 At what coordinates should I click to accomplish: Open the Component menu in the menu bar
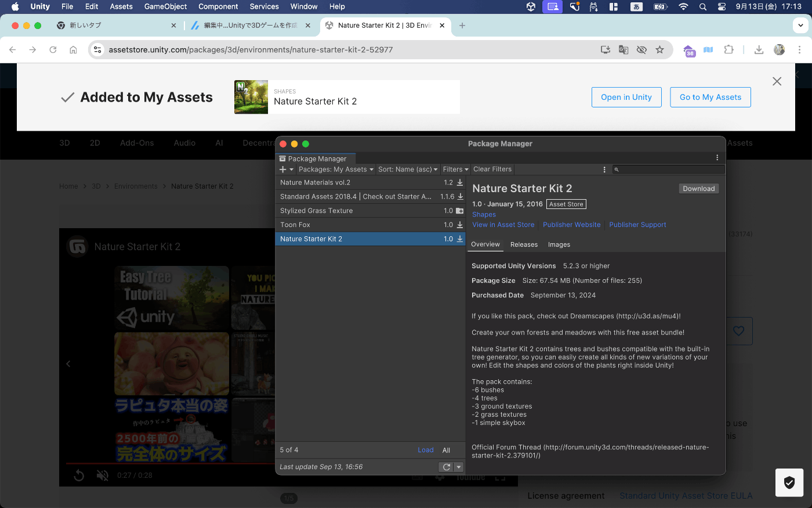[218, 6]
